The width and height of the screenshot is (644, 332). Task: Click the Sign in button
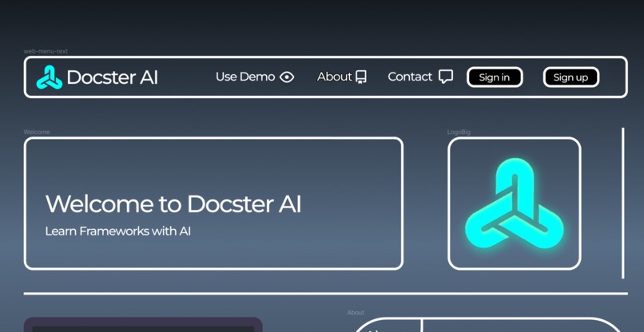click(x=495, y=77)
